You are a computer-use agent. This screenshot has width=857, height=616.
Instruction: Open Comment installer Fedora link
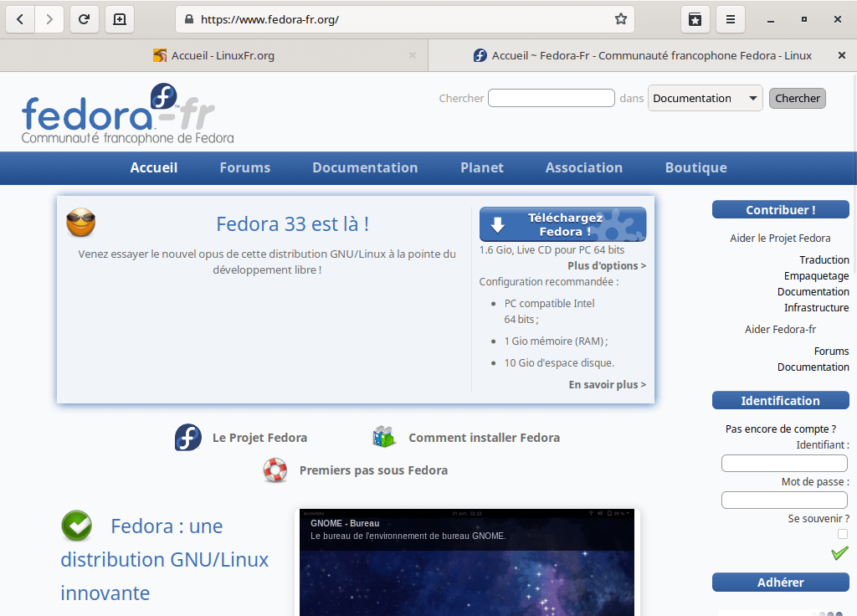pos(485,438)
